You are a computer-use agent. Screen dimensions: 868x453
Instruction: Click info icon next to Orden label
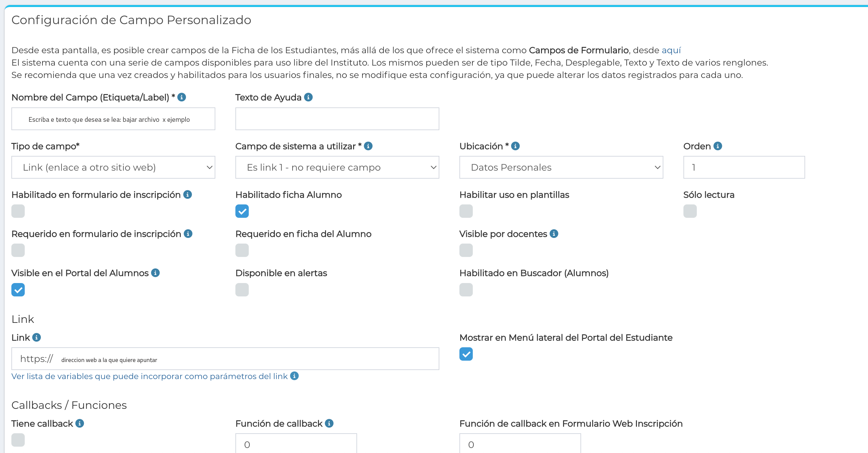tap(718, 146)
